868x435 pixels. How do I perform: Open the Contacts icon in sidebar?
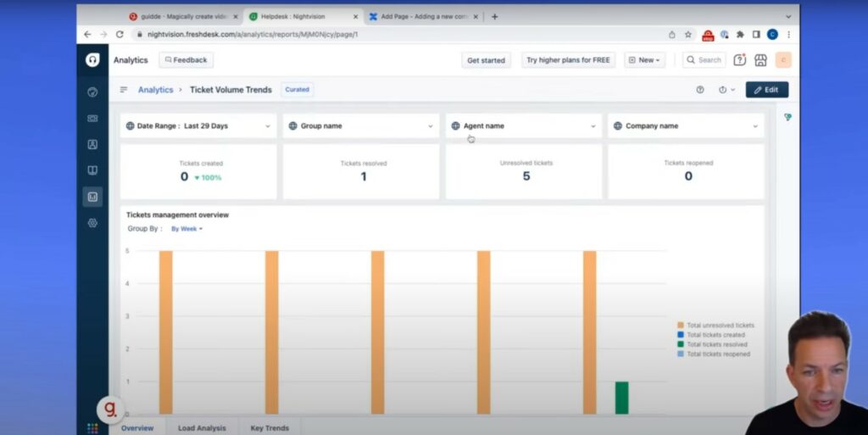(x=92, y=144)
